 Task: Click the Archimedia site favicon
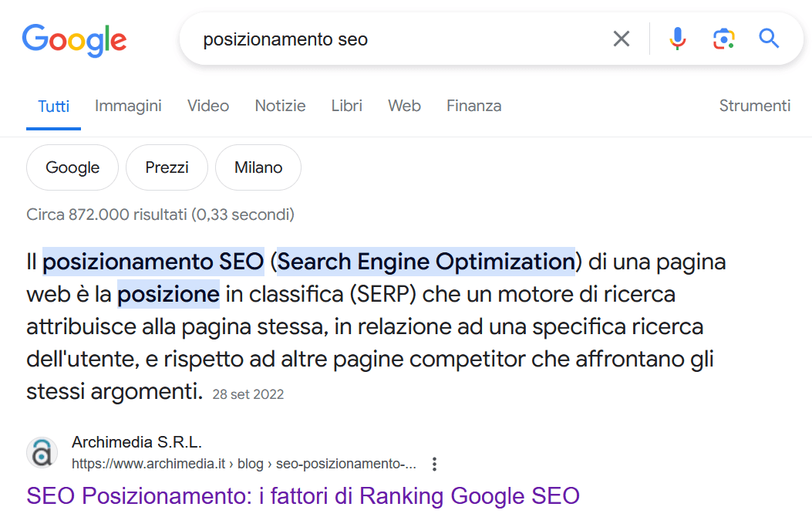click(42, 452)
